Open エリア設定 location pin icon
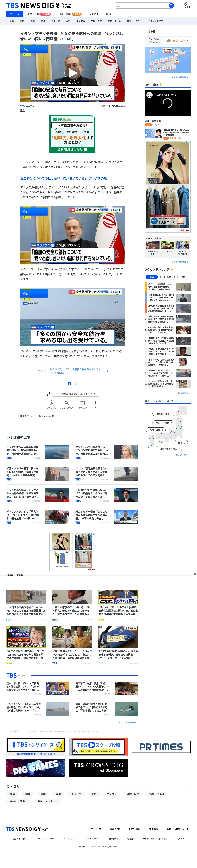The image size is (197, 868). [185, 4]
